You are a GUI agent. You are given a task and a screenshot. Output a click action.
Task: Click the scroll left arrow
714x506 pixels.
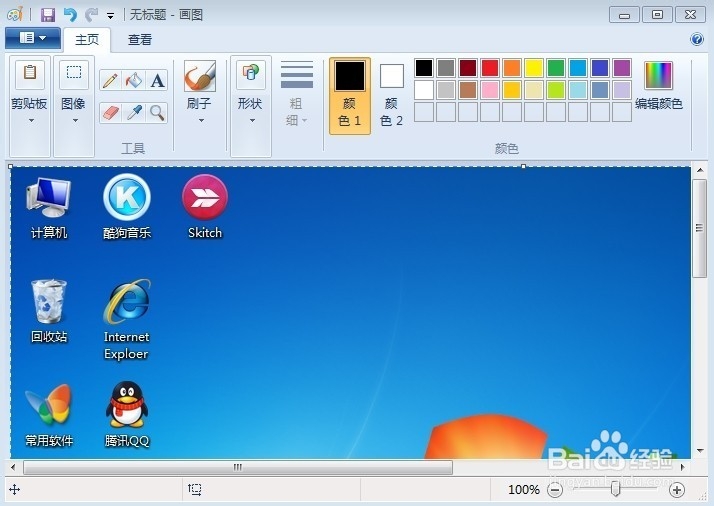[x=13, y=467]
